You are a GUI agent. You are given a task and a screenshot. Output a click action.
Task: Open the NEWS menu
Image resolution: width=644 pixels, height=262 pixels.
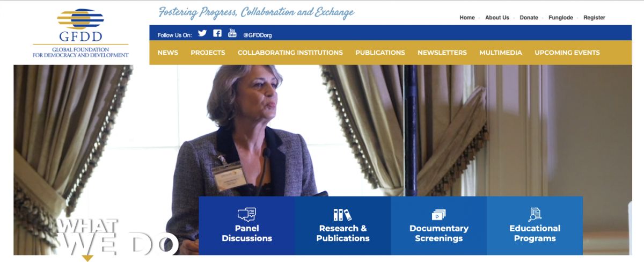coord(168,53)
